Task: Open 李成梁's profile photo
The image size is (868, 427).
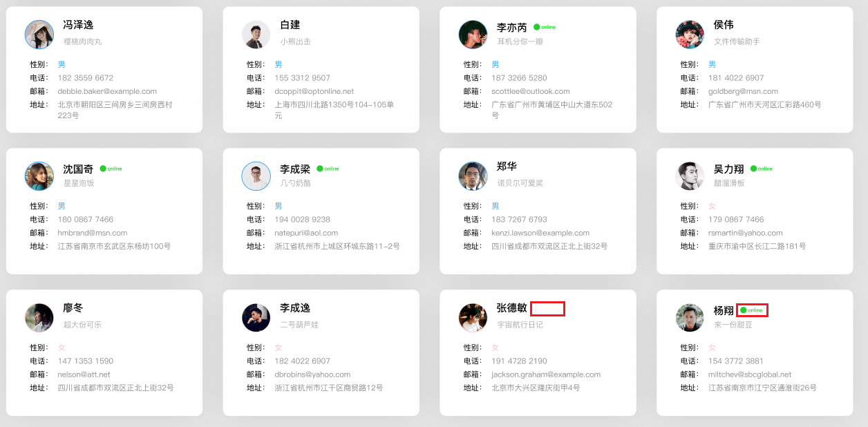Action: [x=256, y=176]
